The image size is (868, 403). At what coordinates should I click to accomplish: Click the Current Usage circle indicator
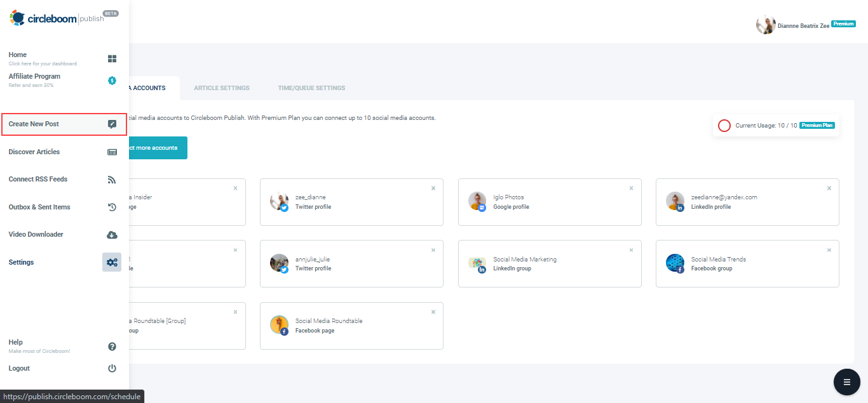pyautogui.click(x=724, y=126)
